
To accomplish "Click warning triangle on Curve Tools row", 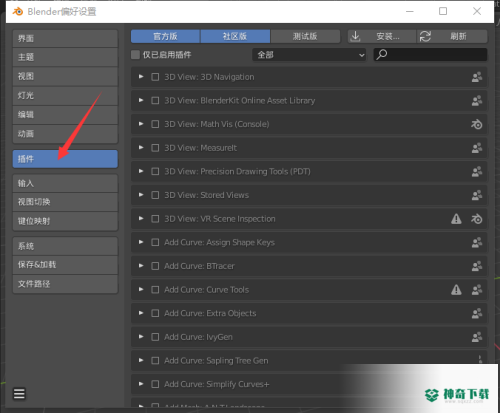I will [x=456, y=290].
